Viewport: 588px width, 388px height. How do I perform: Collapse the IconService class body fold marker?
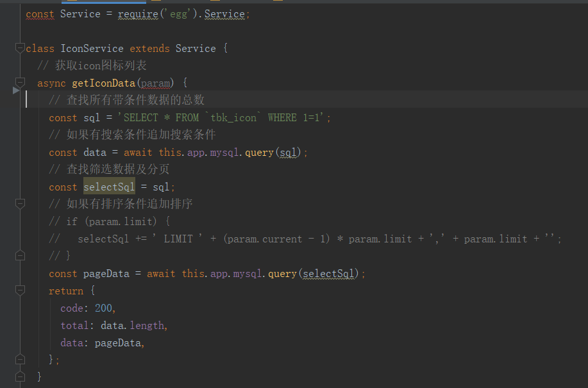click(19, 47)
